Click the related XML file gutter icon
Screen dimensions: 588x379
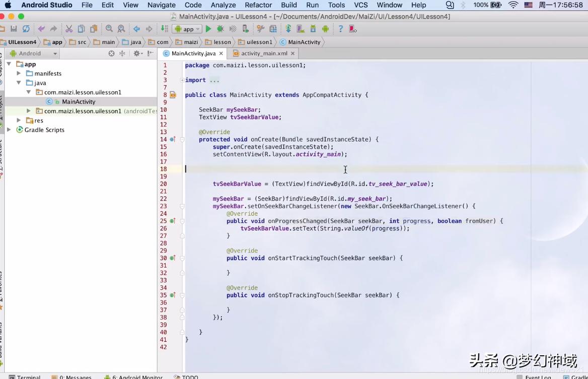[x=173, y=95]
